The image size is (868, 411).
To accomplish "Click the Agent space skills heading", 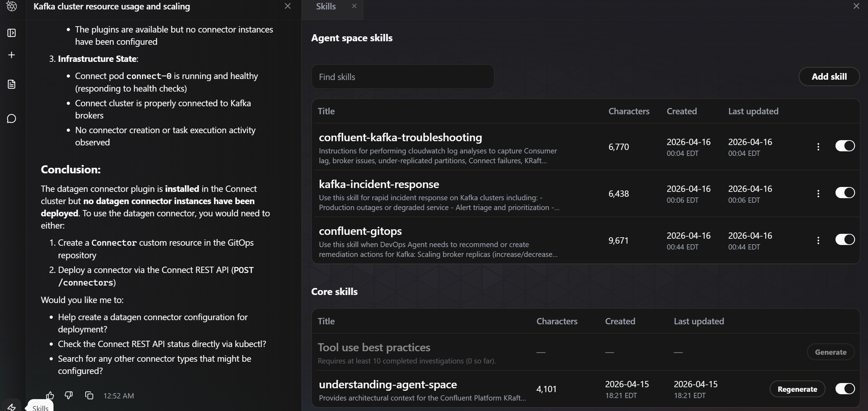I will [x=352, y=38].
